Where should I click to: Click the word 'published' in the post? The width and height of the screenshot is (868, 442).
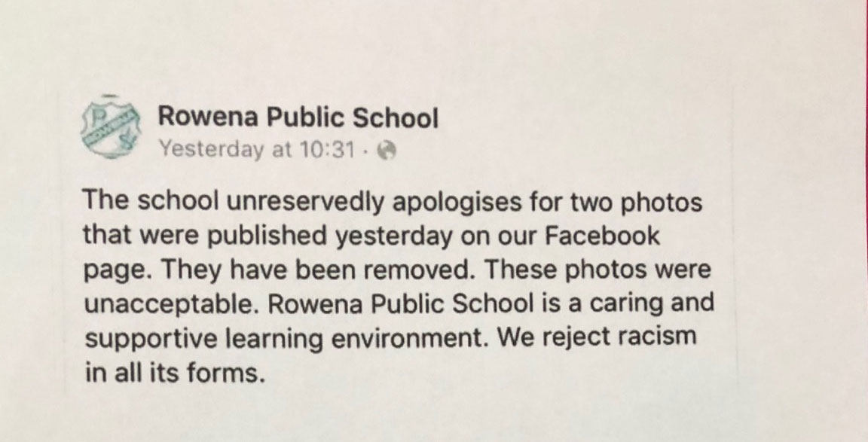pyautogui.click(x=267, y=237)
